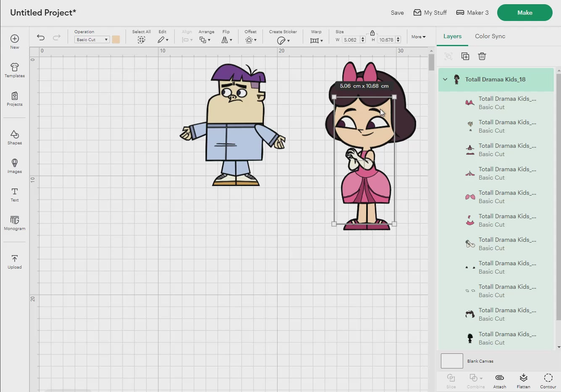Screen dimensions: 561x392
Task: Click the Align toolbar option
Action: point(187,37)
